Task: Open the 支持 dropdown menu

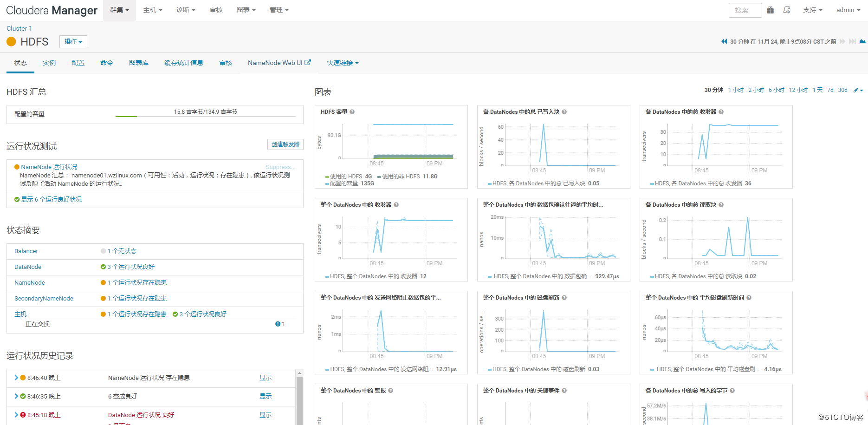Action: click(812, 10)
